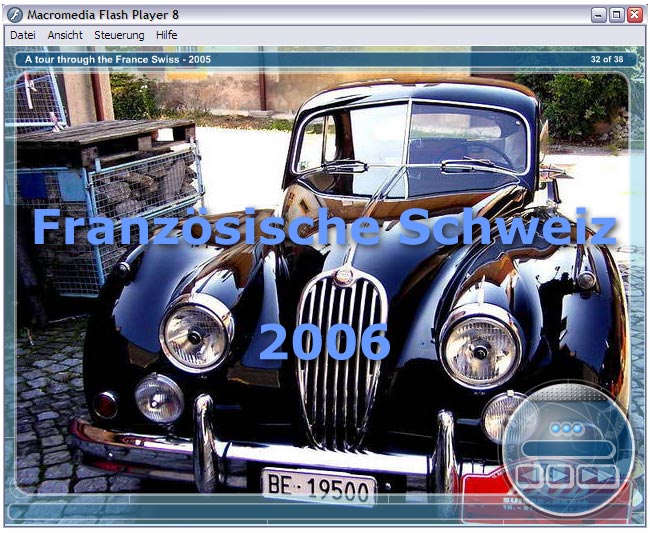The height and width of the screenshot is (533, 650).
Task: Skip forward with the double-arrow button
Action: (600, 474)
